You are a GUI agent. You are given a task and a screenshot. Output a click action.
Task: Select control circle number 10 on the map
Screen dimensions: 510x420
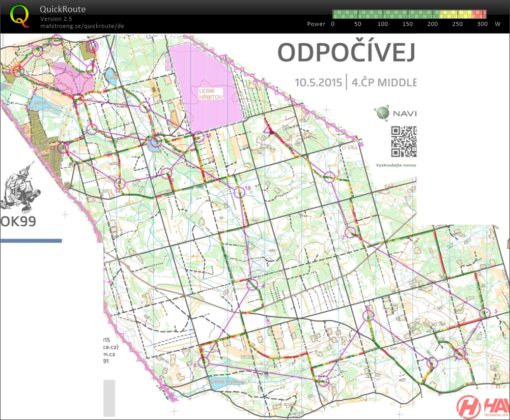click(x=239, y=193)
